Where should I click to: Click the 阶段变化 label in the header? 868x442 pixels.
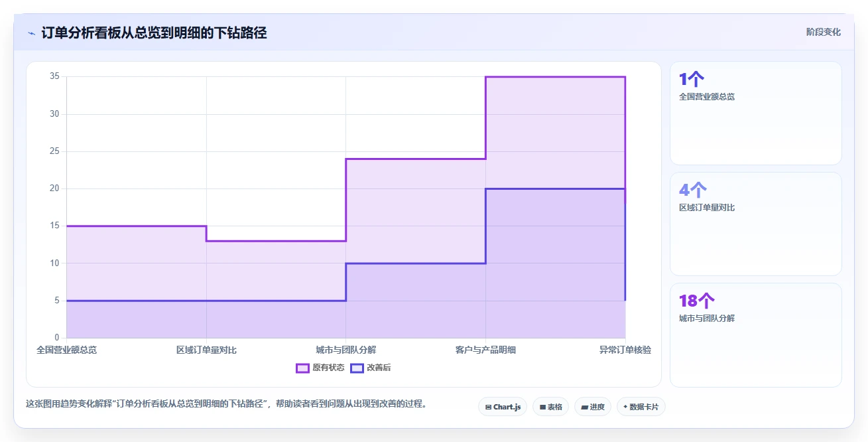pyautogui.click(x=824, y=32)
